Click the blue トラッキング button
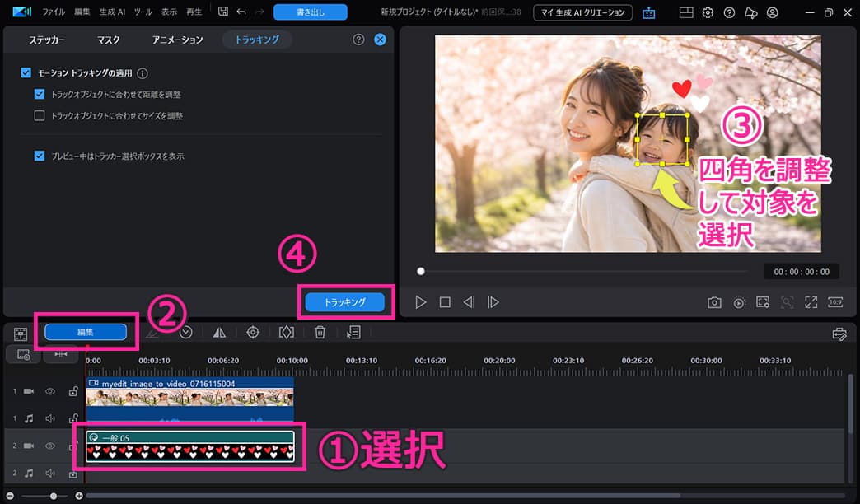This screenshot has height=504, width=860. pyautogui.click(x=344, y=302)
